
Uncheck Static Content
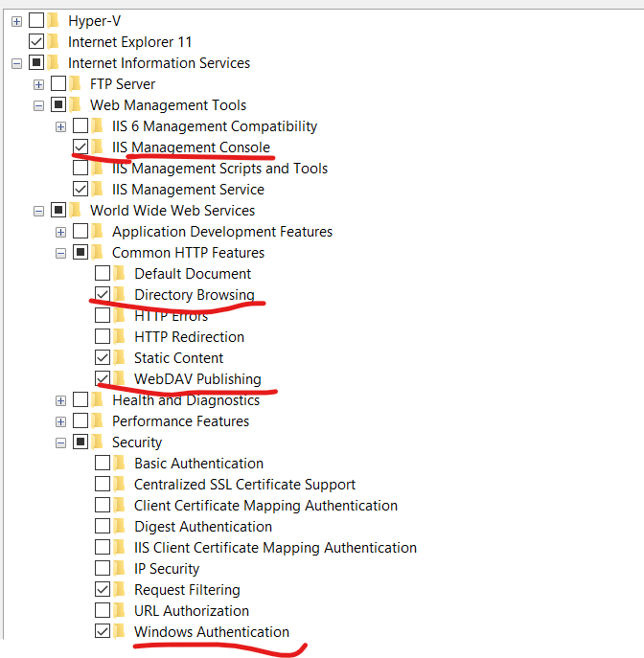(x=103, y=357)
